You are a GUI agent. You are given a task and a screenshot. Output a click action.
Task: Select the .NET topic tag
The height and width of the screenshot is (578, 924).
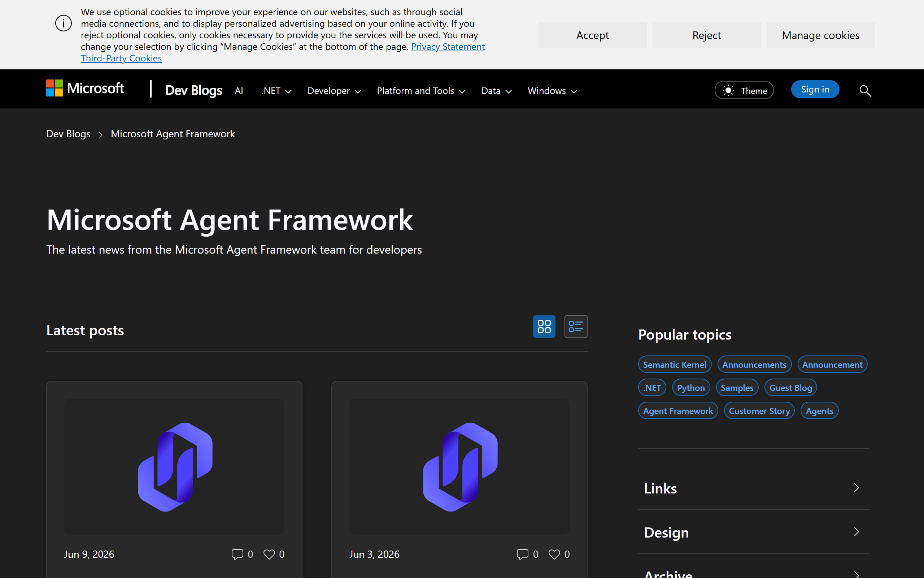(x=652, y=388)
